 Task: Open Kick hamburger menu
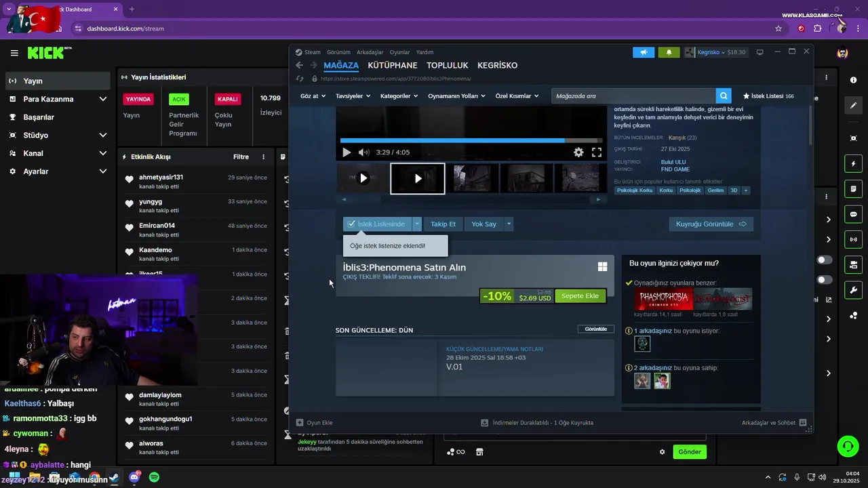click(14, 53)
